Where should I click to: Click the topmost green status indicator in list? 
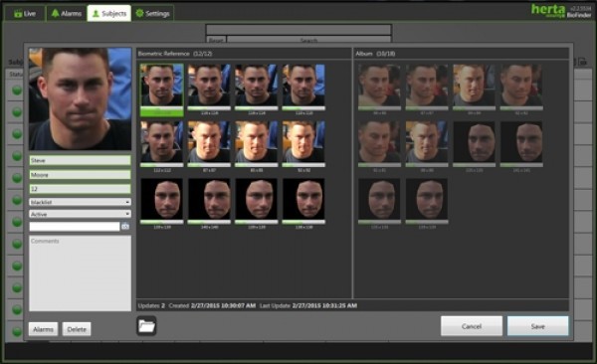point(16,91)
